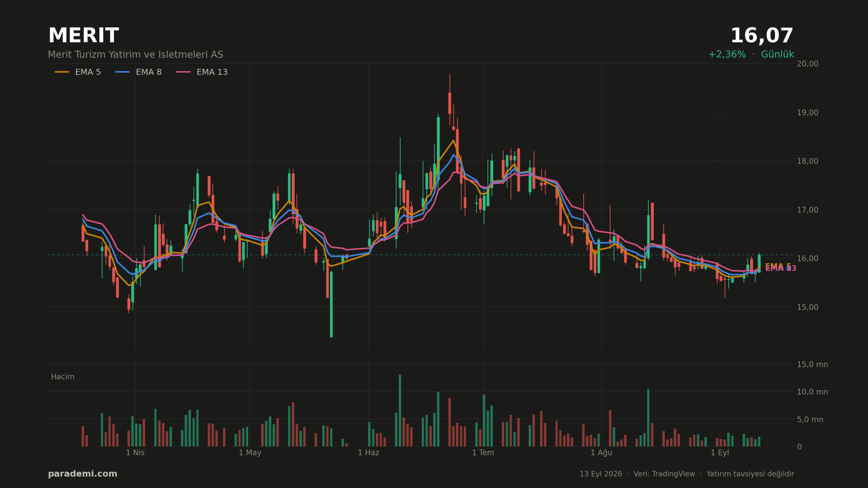Click the 15,00 price axis label
This screenshot has height=488, width=868.
coord(808,307)
